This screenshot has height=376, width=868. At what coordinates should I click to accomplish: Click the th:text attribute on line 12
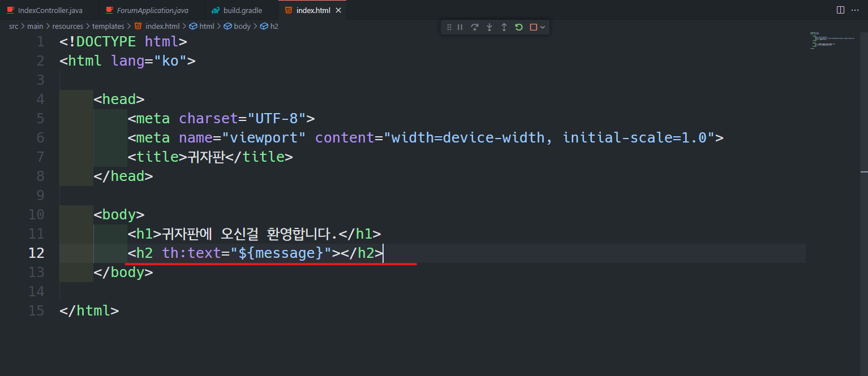(191, 253)
